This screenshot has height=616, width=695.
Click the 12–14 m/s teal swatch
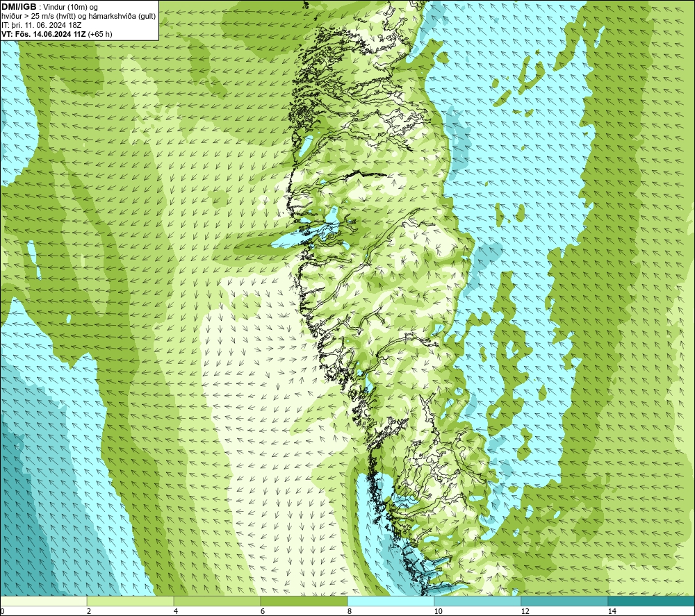[x=564, y=601]
